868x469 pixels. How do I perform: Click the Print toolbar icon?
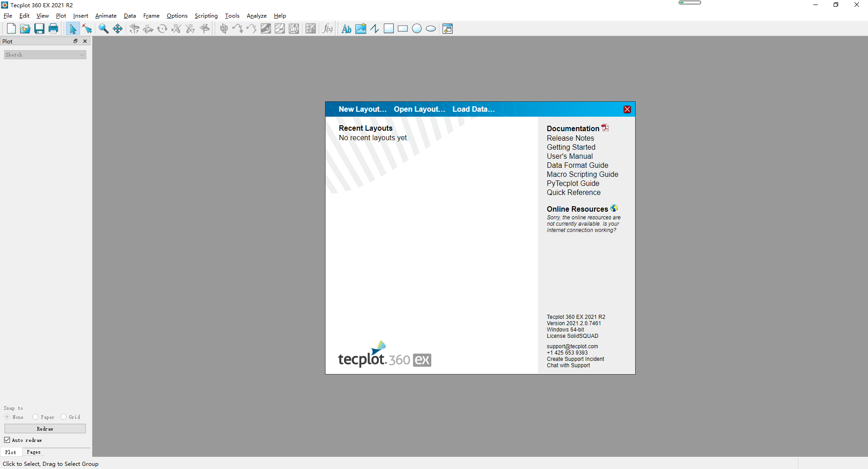coord(53,29)
